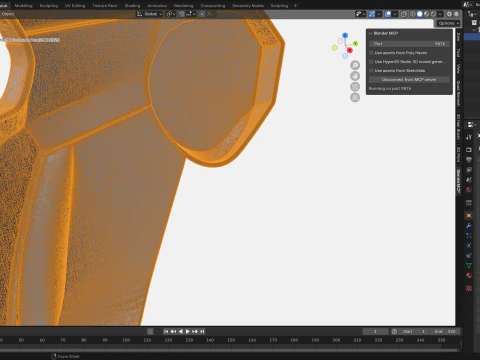
Task: Click the pan view hand gizmo
Action: 355,76
